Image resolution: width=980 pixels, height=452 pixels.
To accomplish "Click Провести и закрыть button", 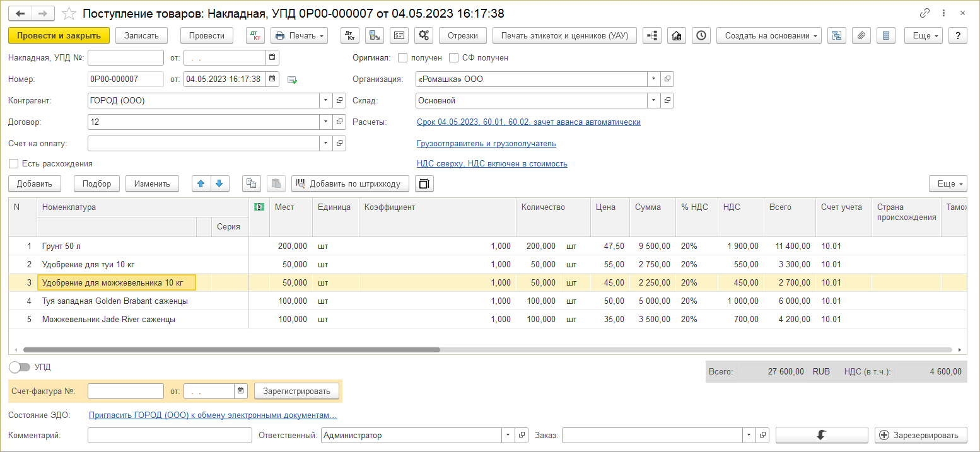I will 59,36.
